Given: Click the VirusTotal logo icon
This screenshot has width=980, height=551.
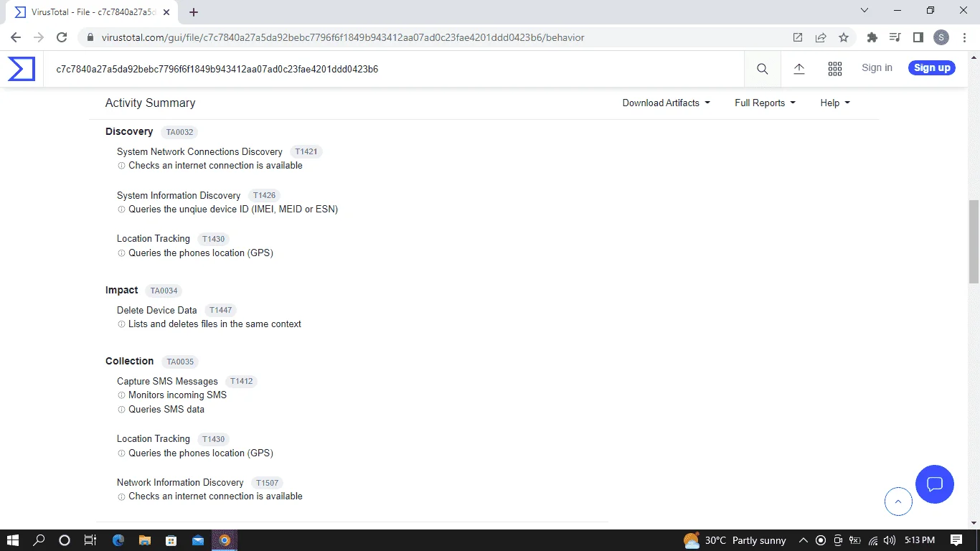Looking at the screenshot, I should [x=22, y=69].
